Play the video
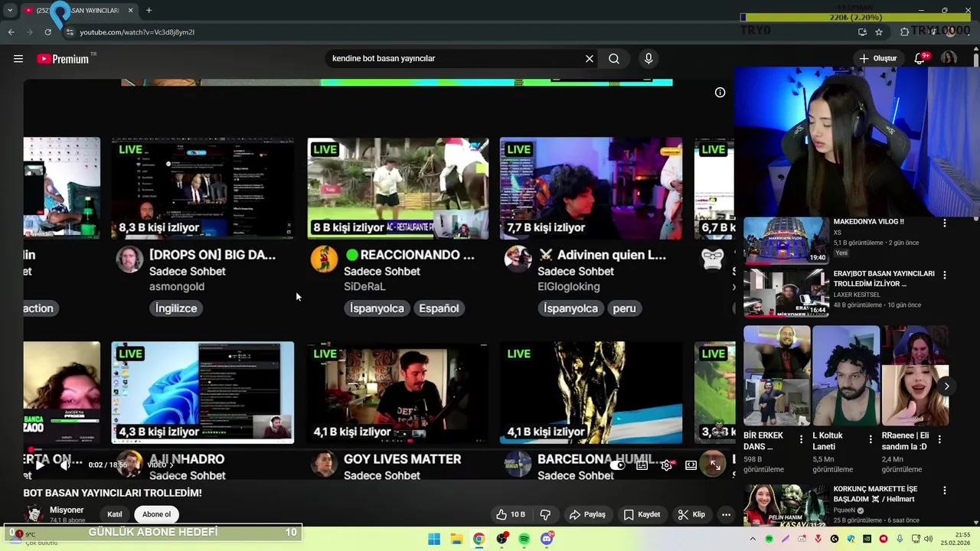The height and width of the screenshot is (551, 980). click(x=39, y=465)
